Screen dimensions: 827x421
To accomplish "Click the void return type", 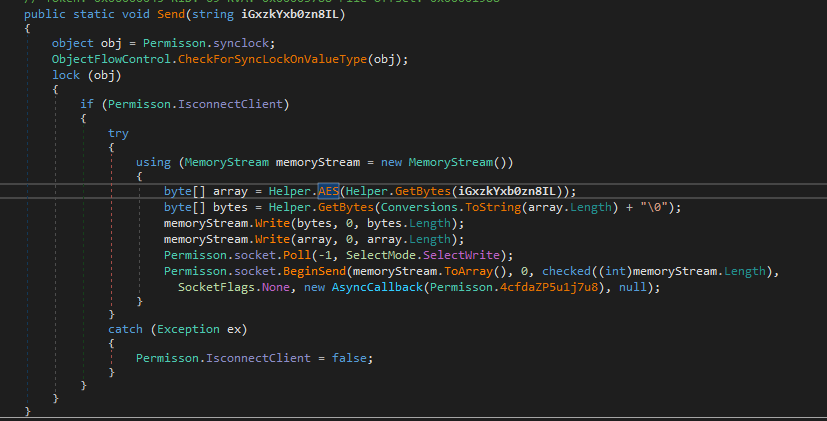I will coord(136,14).
